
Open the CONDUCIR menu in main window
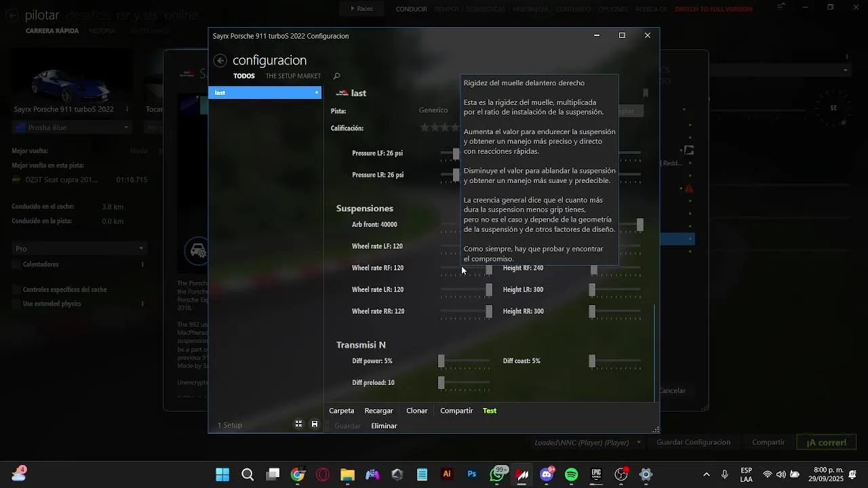click(411, 9)
